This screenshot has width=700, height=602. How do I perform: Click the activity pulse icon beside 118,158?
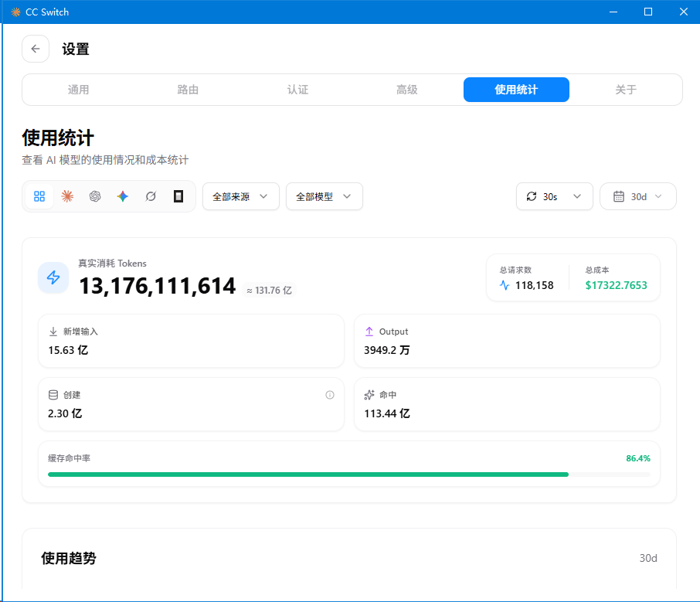(505, 285)
